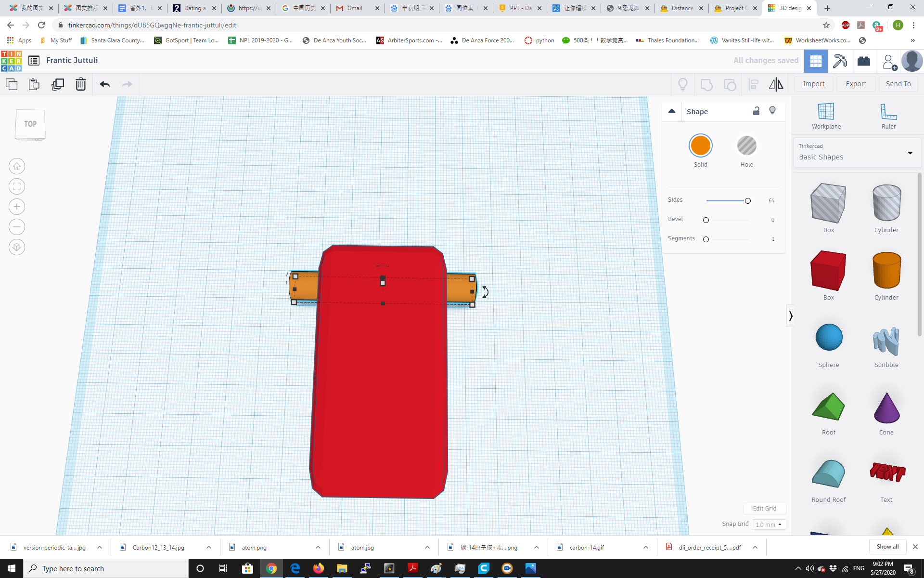The height and width of the screenshot is (578, 924).
Task: Click Show all downloads button
Action: (887, 547)
